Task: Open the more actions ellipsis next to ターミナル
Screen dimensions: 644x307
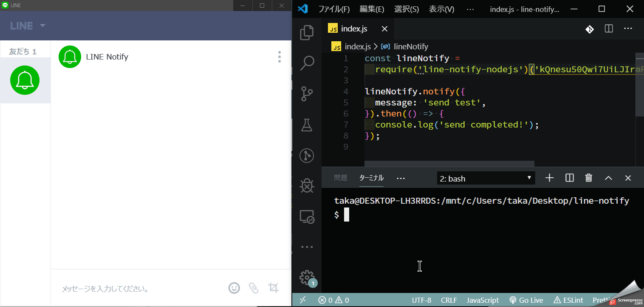Action: 400,178
